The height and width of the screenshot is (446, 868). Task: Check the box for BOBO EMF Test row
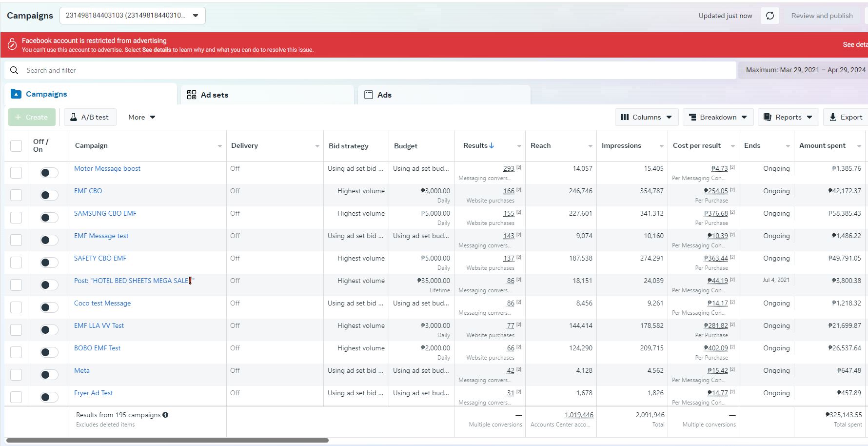click(16, 352)
